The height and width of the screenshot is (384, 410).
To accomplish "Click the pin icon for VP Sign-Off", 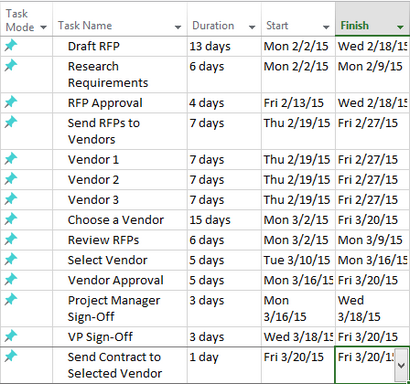I will coord(11,335).
